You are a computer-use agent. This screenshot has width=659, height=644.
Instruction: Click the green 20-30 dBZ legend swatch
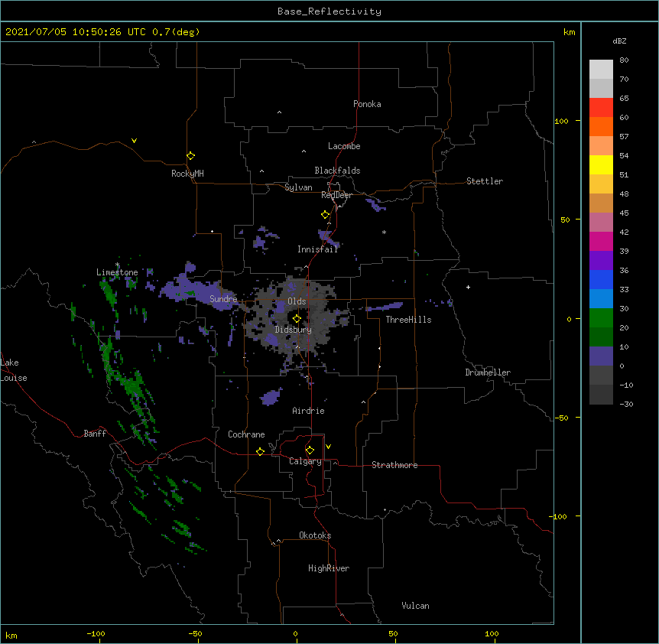[601, 318]
